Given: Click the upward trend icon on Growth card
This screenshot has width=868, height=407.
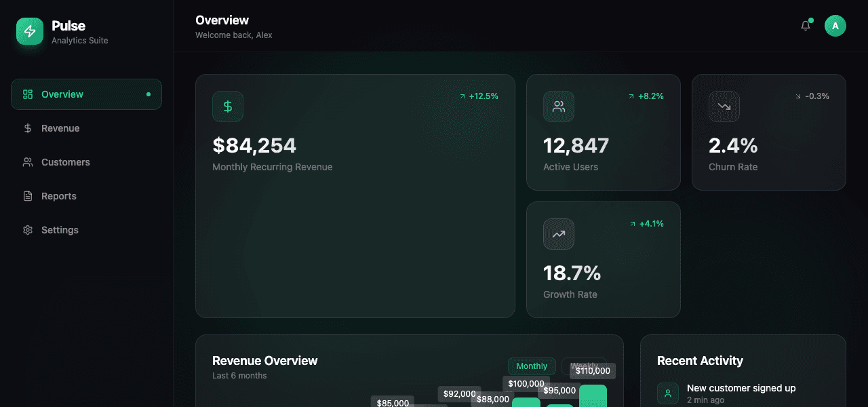Looking at the screenshot, I should [559, 234].
